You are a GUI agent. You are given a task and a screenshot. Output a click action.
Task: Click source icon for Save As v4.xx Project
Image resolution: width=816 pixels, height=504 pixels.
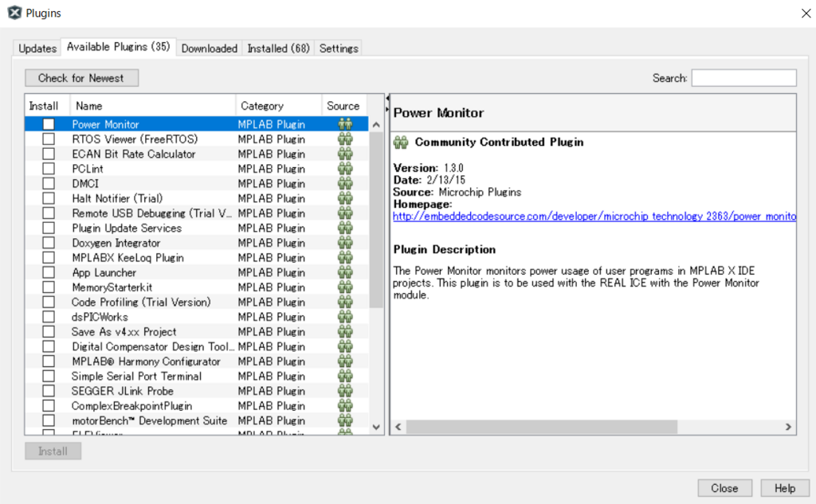pyautogui.click(x=345, y=332)
